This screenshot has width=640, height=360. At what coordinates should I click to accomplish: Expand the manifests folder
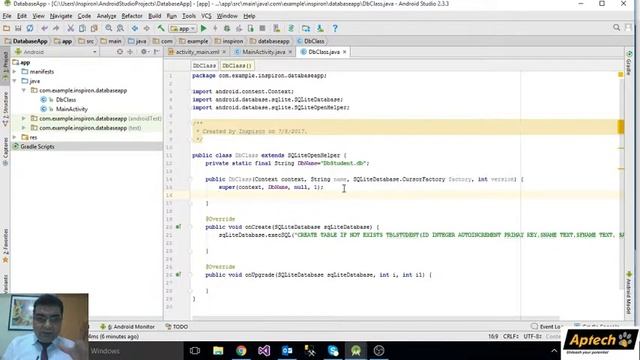coord(15,71)
